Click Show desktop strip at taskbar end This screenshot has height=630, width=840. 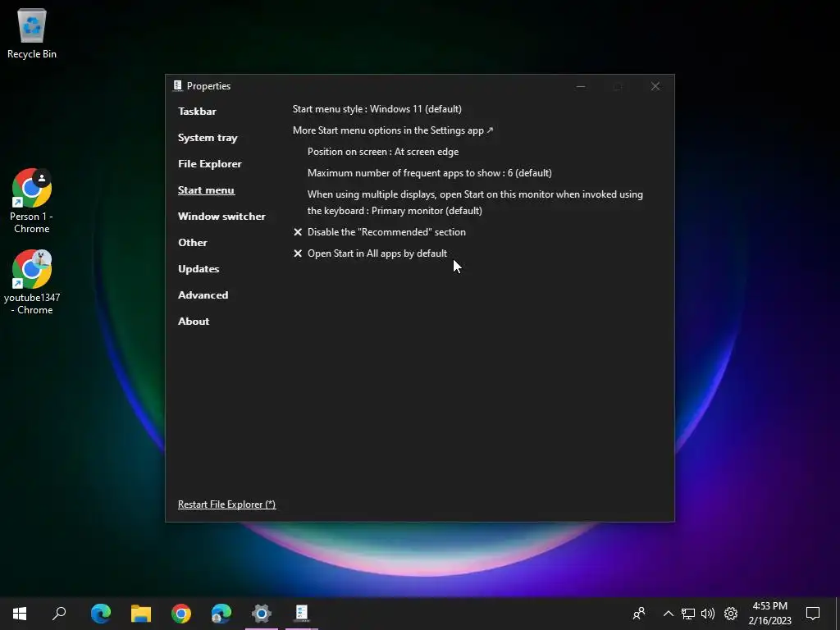838,614
